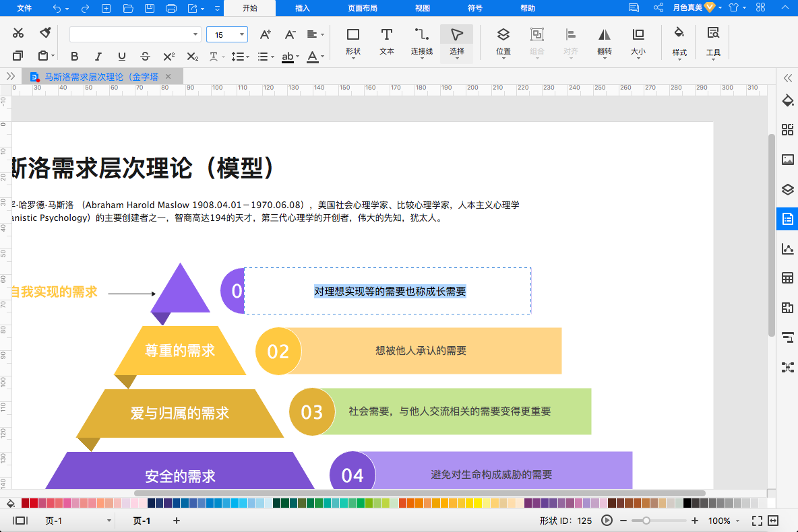Click the Cut scissors icon
Viewport: 798px width, 532px height.
point(18,33)
